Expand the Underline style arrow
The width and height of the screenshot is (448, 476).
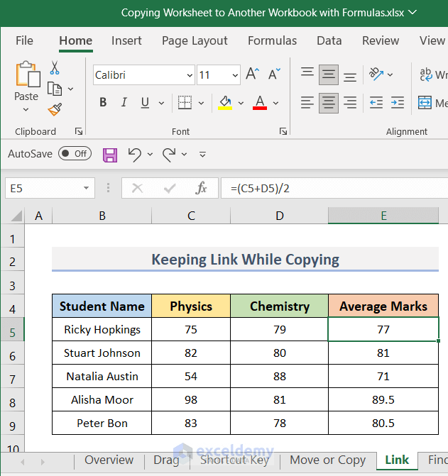[161, 103]
